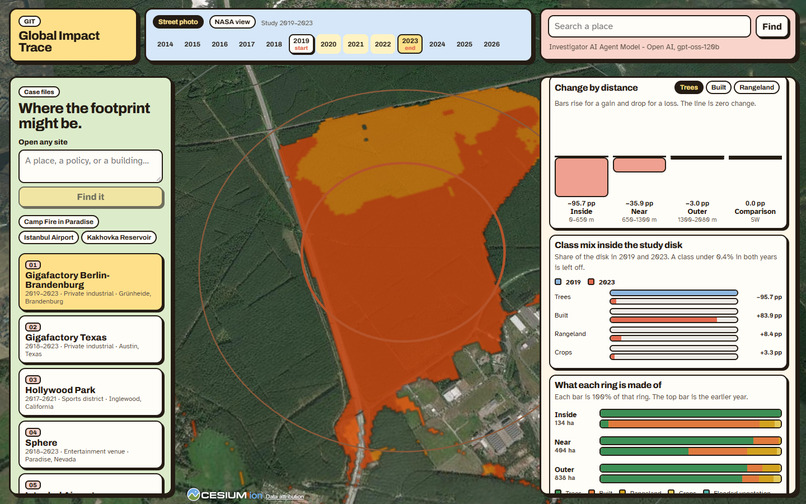The image size is (806, 504).
Task: Click the Outer ring later-year bar
Action: point(690,479)
